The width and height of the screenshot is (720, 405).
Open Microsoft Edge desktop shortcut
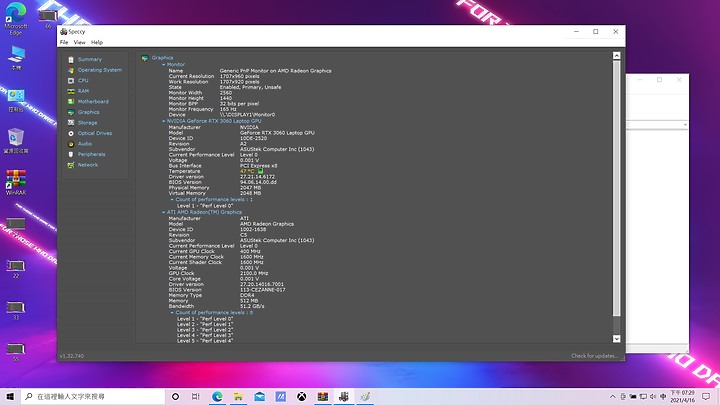click(x=16, y=18)
